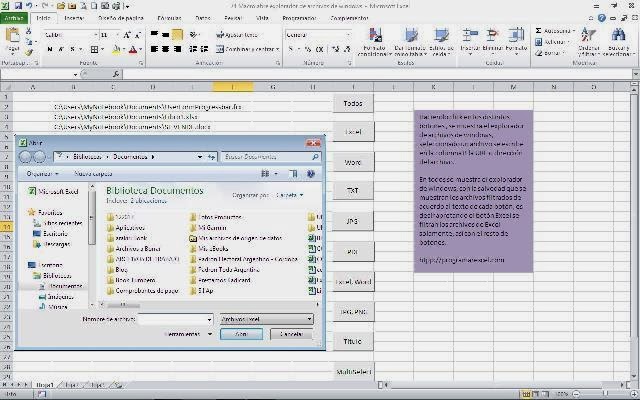The width and height of the screenshot is (640, 400).
Task: Click the Insertar cells icon
Action: [x=470, y=36]
